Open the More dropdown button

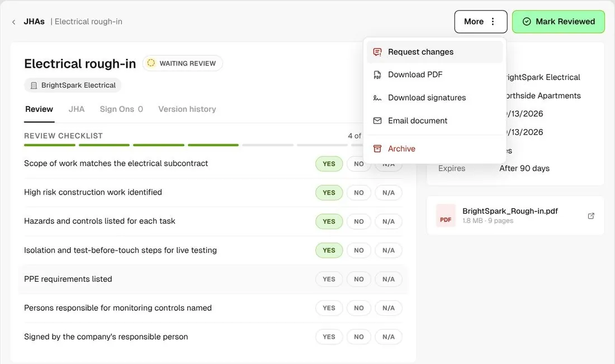click(x=480, y=22)
